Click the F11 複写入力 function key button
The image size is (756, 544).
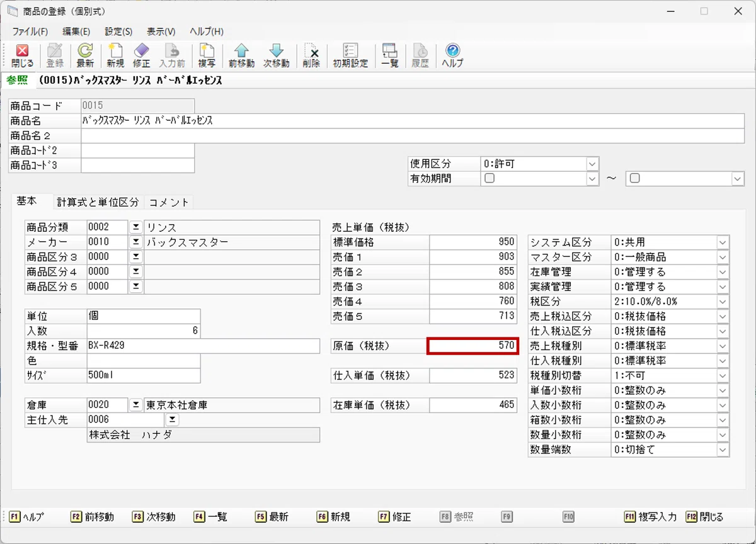pyautogui.click(x=651, y=517)
